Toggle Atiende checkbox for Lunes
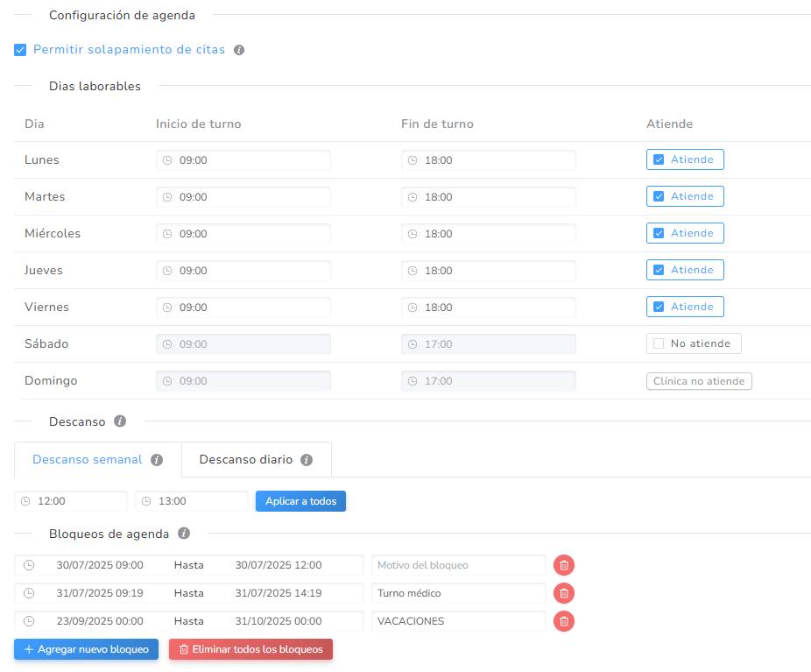Image resolution: width=811 pixels, height=672 pixels. click(x=659, y=159)
